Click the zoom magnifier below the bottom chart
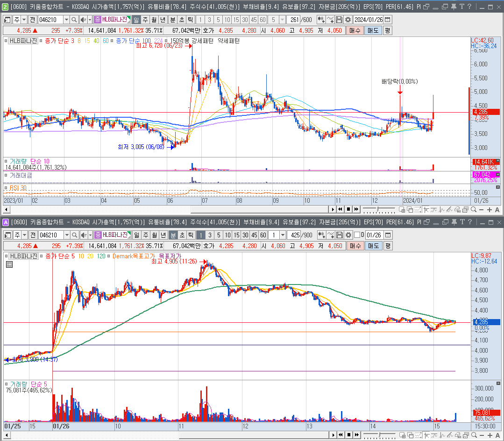504x441 pixels. 474,435
